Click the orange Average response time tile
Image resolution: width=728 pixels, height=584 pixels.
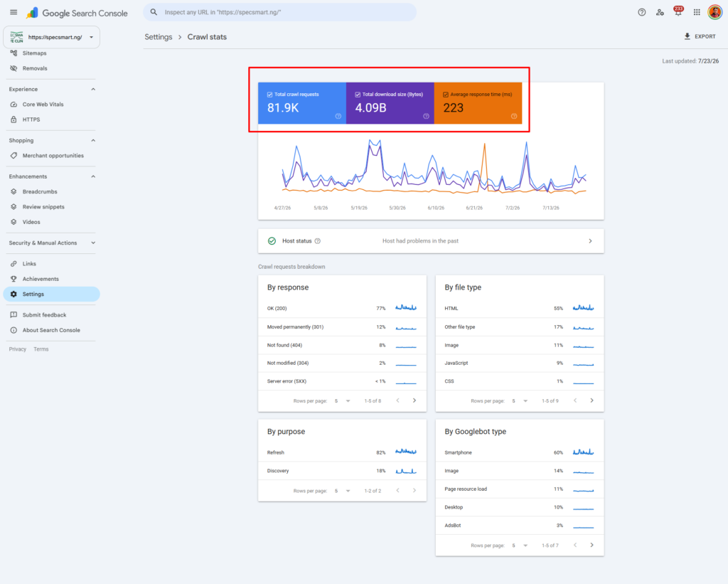point(478,103)
